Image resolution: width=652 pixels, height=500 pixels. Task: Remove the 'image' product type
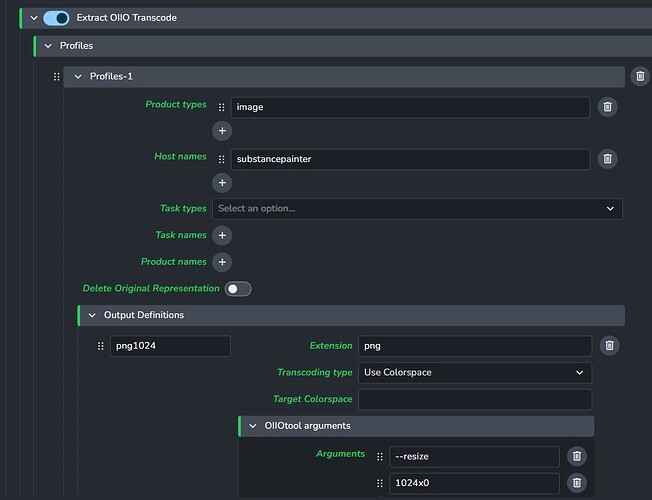[x=608, y=107]
